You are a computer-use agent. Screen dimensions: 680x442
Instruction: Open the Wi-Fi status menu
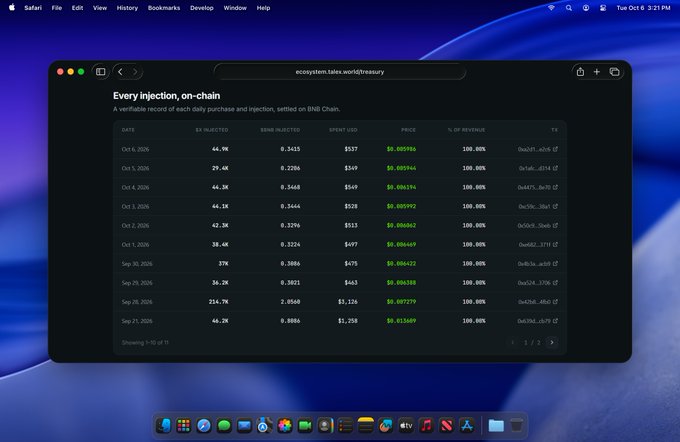(x=551, y=8)
